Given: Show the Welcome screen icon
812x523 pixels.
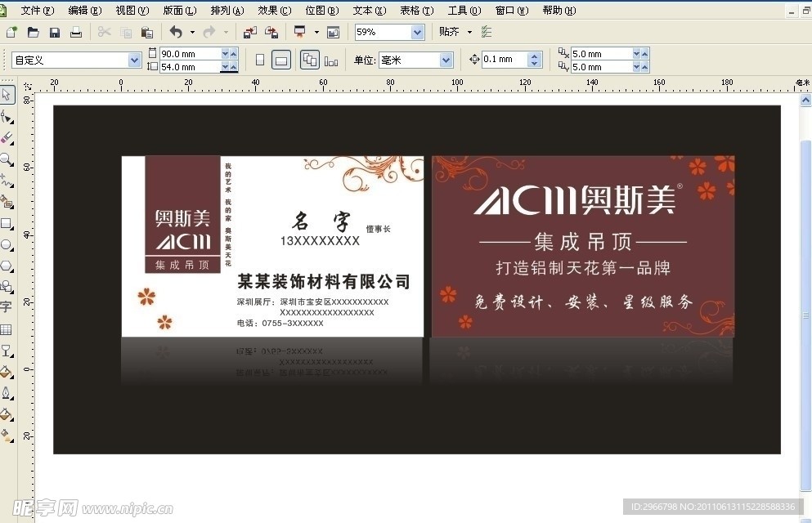Looking at the screenshot, I should click(334, 32).
